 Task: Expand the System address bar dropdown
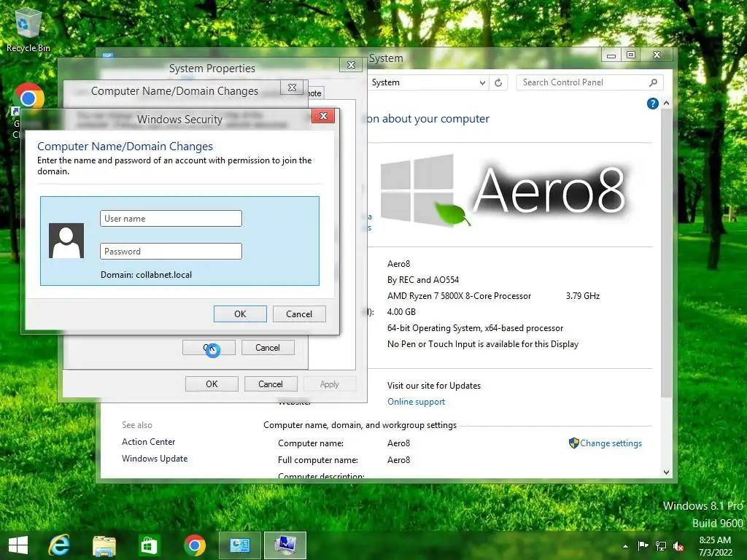coord(482,83)
